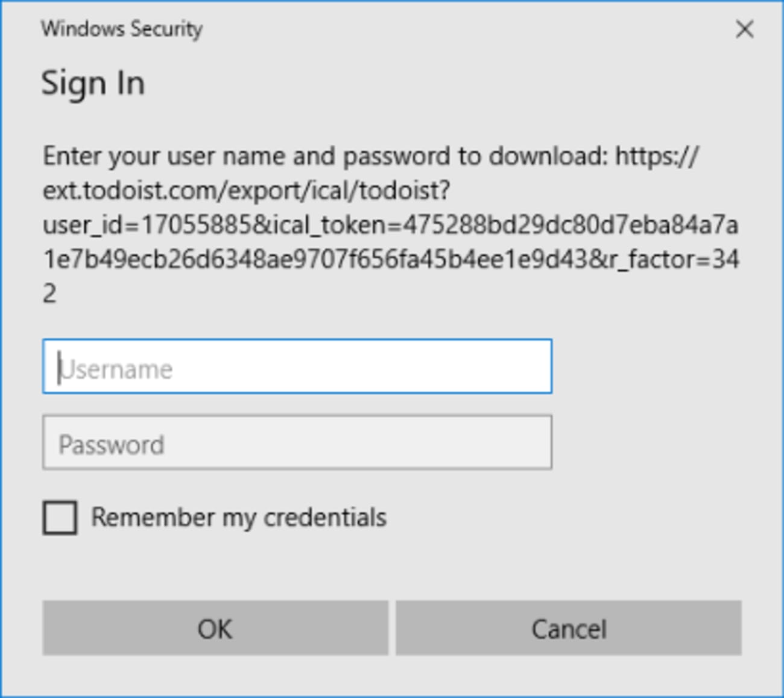Viewport: 784px width, 698px height.
Task: Click inside the Username input field
Action: 296,368
